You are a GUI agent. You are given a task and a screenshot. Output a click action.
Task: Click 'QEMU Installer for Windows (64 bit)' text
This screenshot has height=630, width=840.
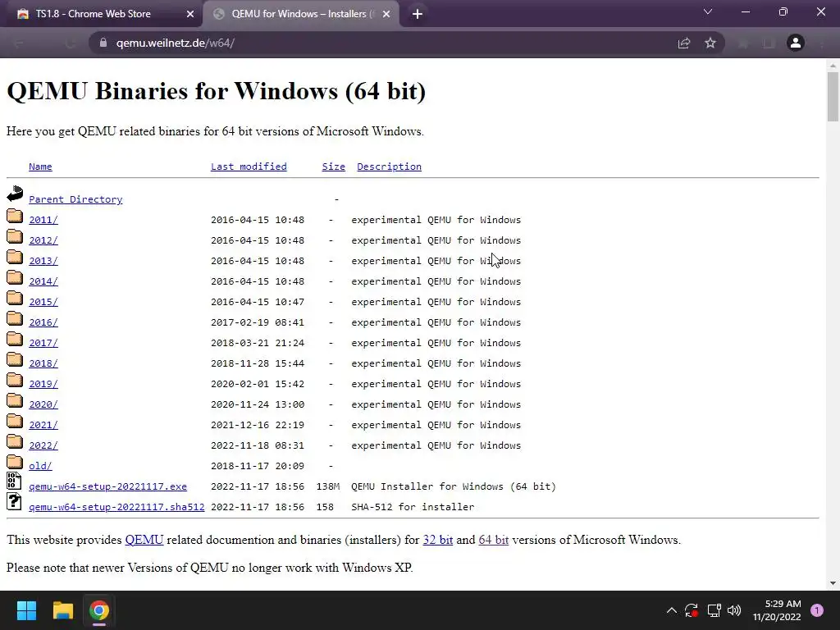(454, 486)
